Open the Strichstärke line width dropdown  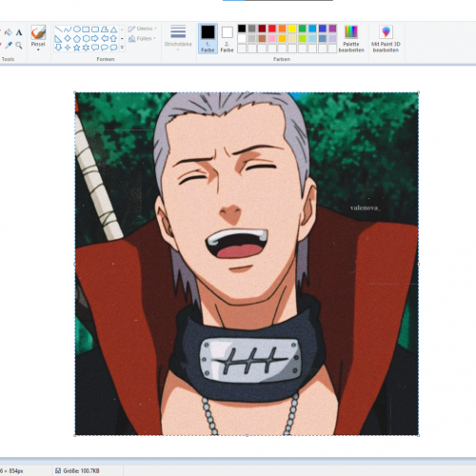pyautogui.click(x=178, y=38)
